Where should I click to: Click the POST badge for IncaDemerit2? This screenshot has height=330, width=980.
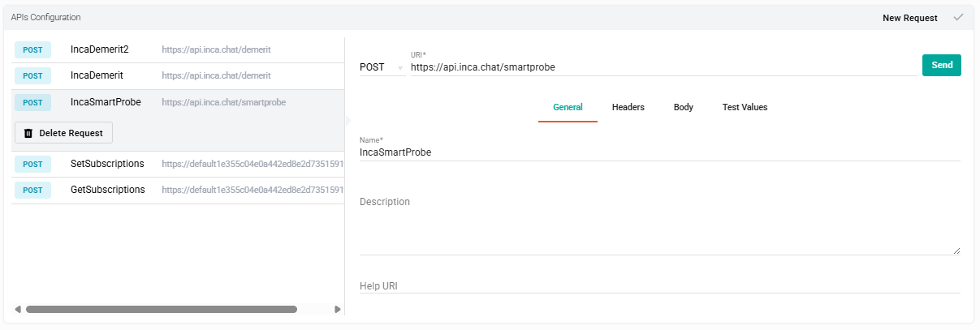coord(32,49)
